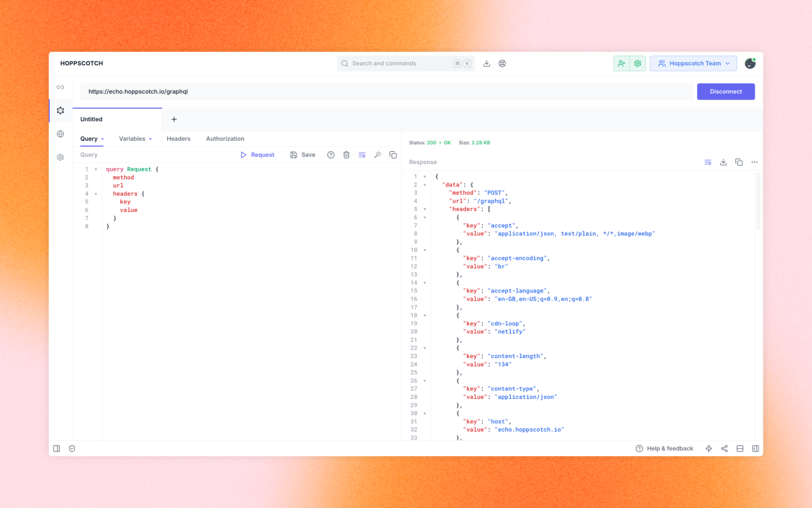Open the green team settings gear icon
This screenshot has height=508, width=812.
638,63
